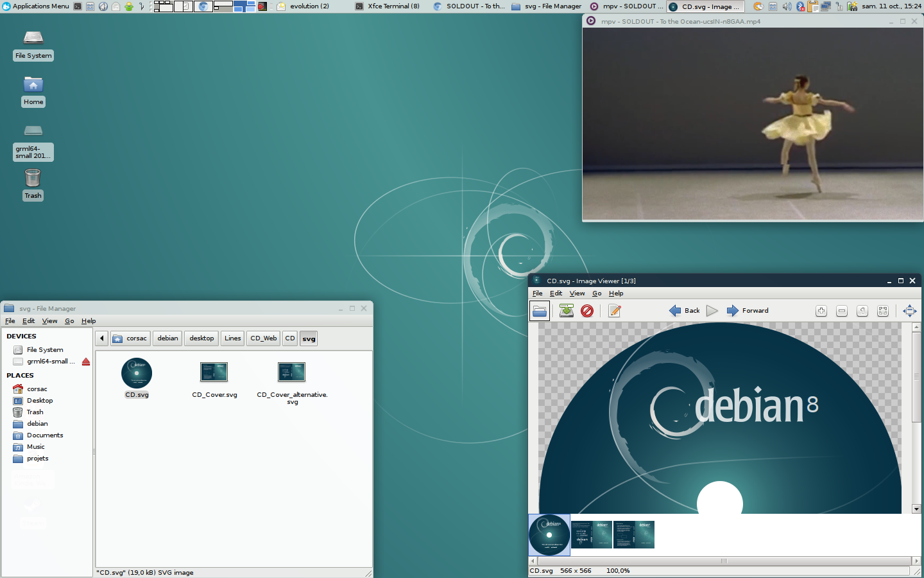Open the File System desktop icon

coord(33,38)
